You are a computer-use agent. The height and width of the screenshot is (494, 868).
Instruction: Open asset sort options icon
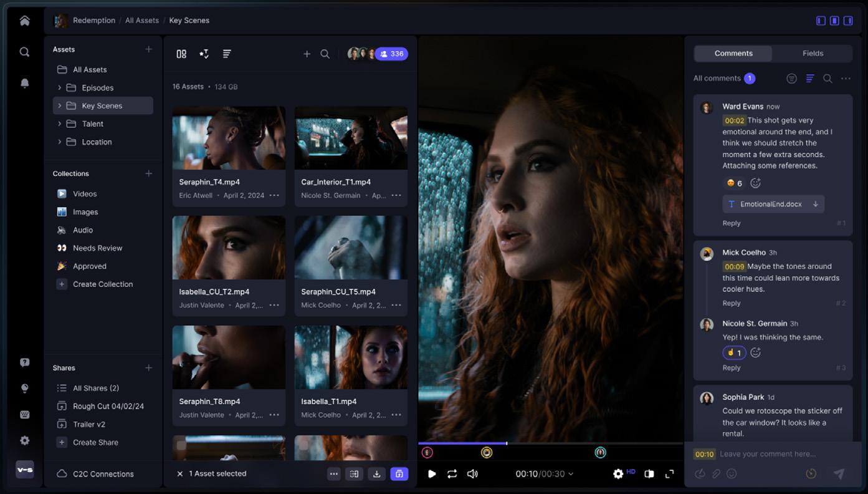pos(204,54)
